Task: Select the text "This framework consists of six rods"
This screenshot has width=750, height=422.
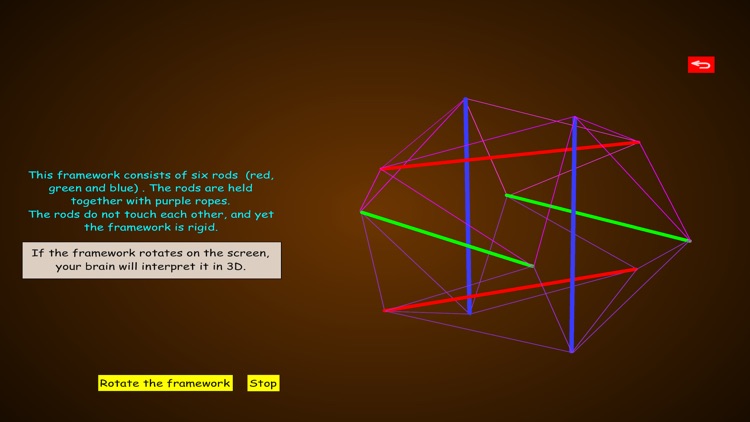Action: tap(133, 175)
